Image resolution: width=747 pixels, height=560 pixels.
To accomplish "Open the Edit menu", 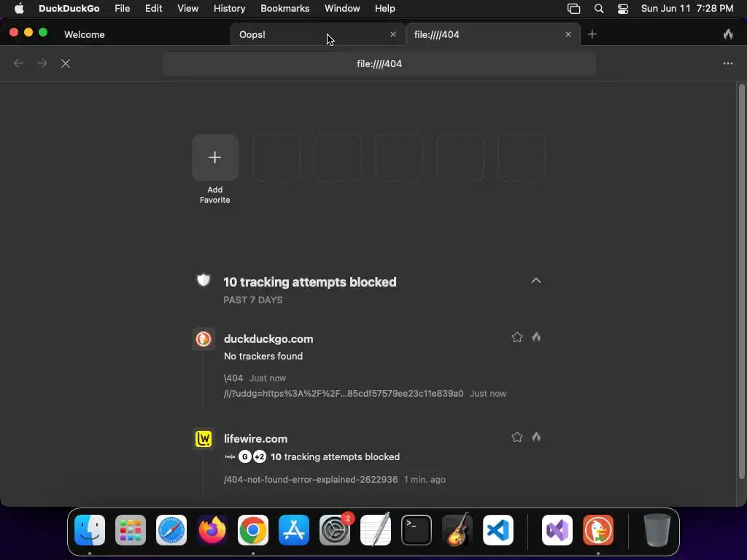I will point(153,9).
